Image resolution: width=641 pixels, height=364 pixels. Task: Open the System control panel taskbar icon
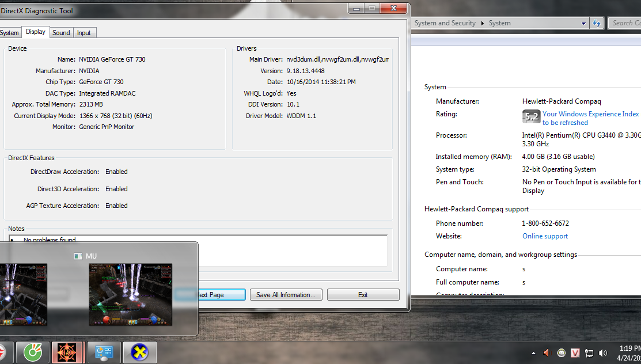[x=104, y=352]
